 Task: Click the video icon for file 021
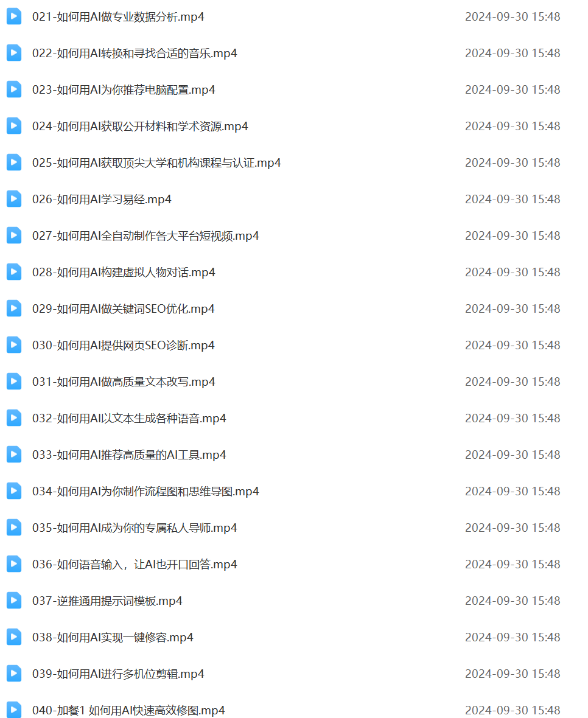[14, 16]
